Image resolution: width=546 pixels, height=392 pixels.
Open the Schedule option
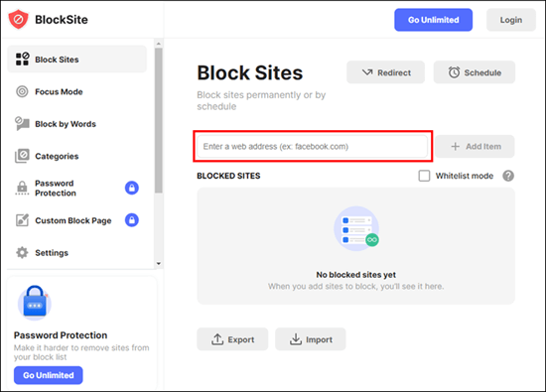tap(475, 72)
